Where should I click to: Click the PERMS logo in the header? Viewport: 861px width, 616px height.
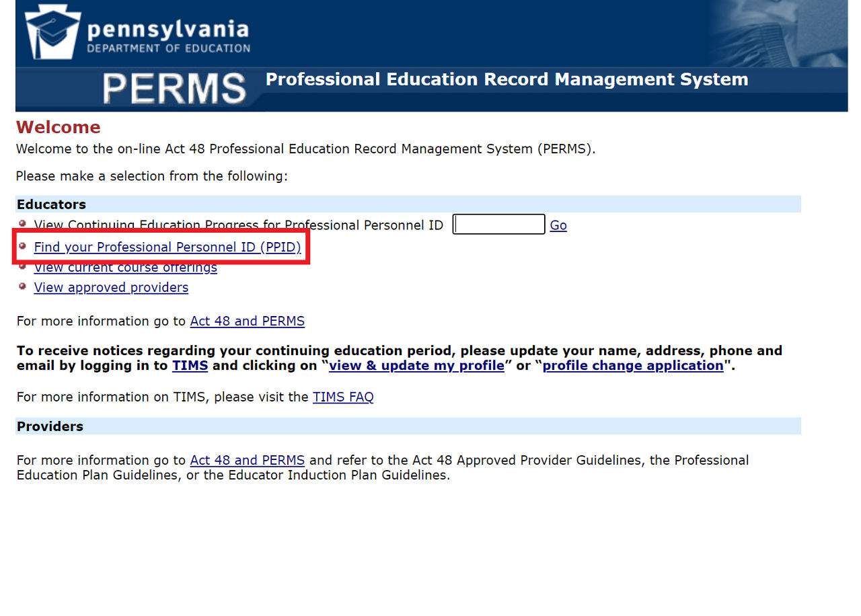(174, 87)
